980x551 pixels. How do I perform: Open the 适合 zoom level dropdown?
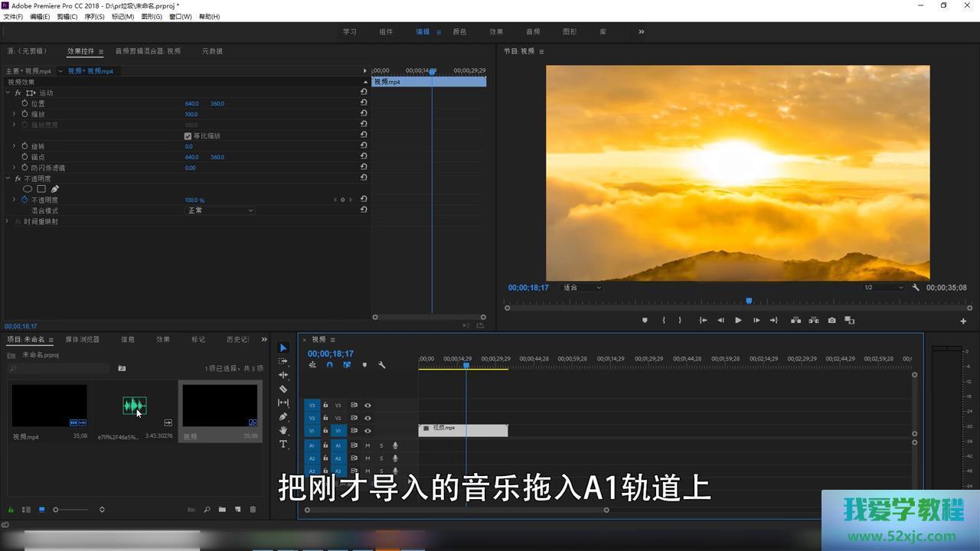coord(582,288)
